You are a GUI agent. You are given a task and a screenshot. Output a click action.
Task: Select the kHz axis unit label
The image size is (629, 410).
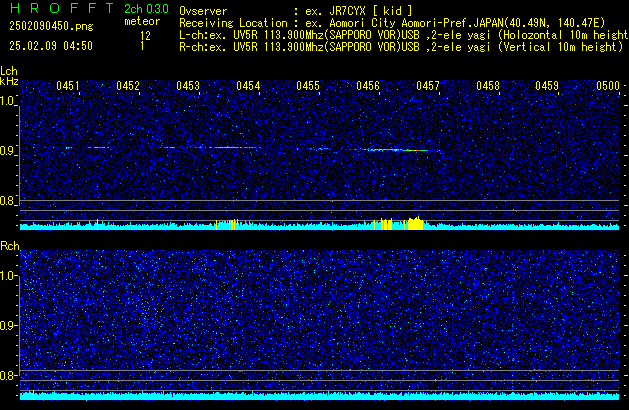(9, 81)
